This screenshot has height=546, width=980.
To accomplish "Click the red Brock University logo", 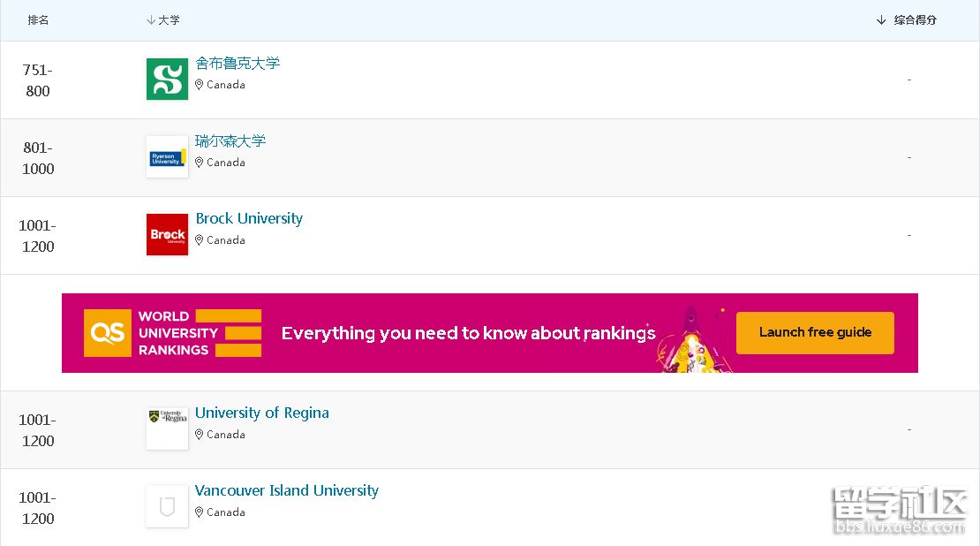I will click(x=167, y=235).
